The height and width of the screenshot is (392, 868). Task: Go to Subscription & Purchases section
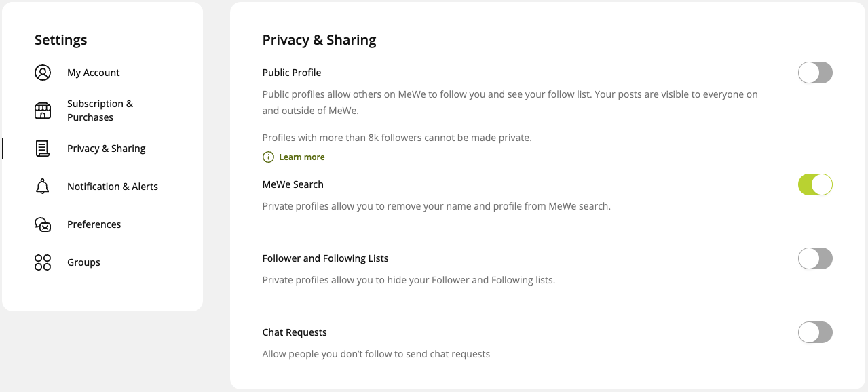pyautogui.click(x=100, y=111)
